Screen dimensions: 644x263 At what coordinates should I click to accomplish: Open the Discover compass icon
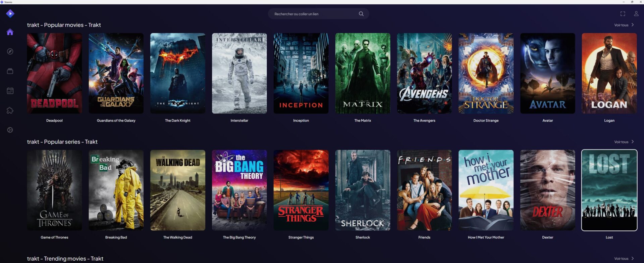click(x=10, y=51)
